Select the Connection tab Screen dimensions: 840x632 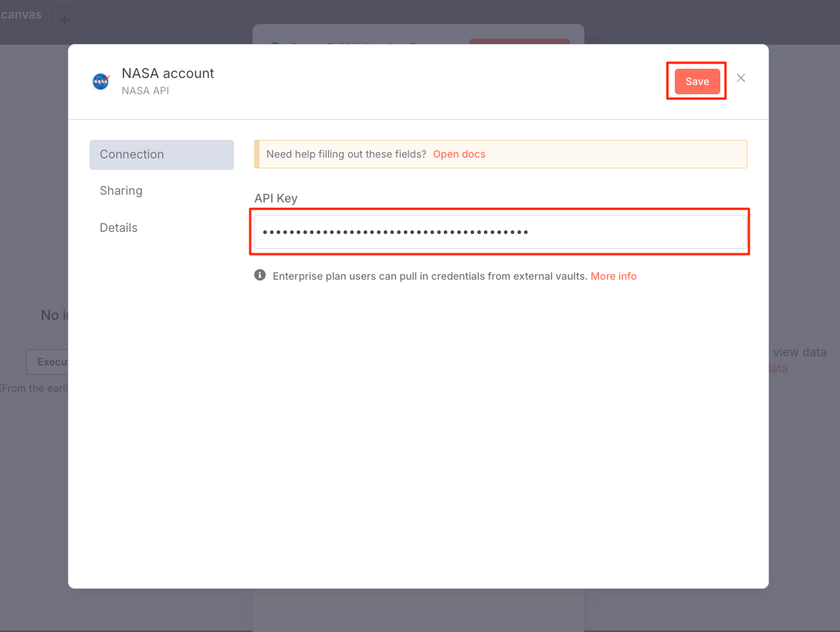(161, 155)
